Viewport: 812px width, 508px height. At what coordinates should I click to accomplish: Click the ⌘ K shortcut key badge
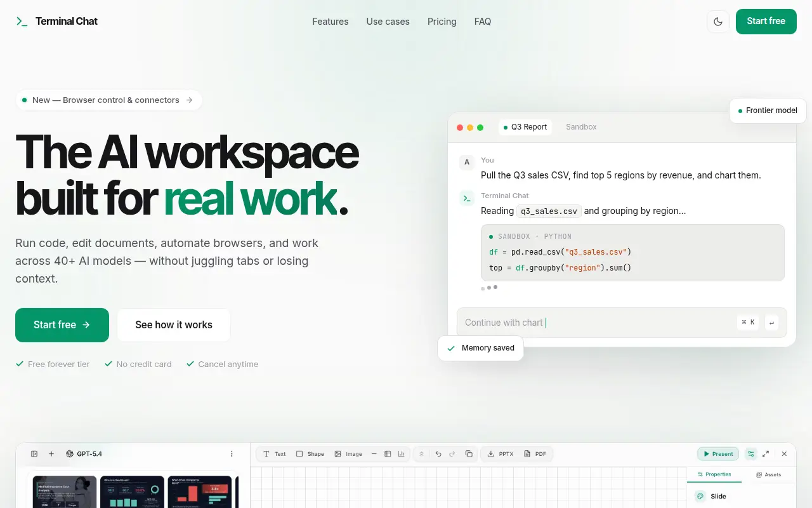[749, 323]
